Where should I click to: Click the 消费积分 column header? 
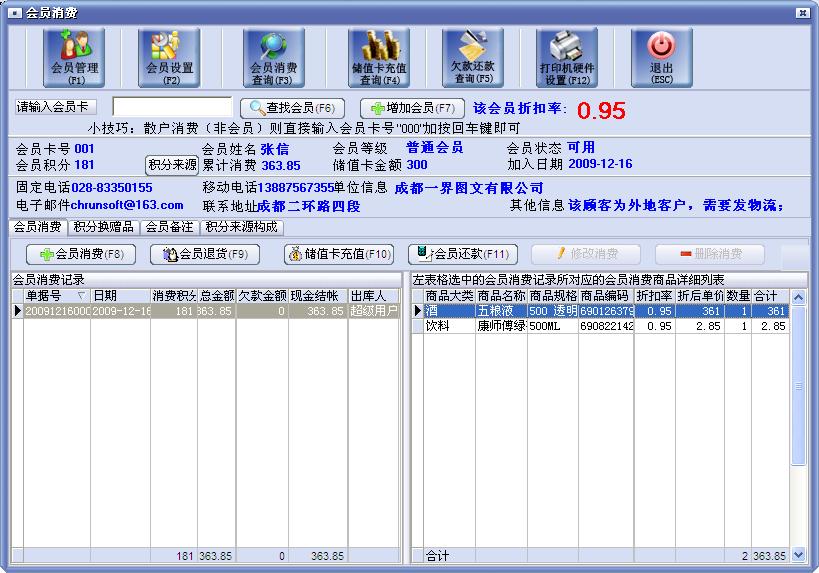(174, 296)
